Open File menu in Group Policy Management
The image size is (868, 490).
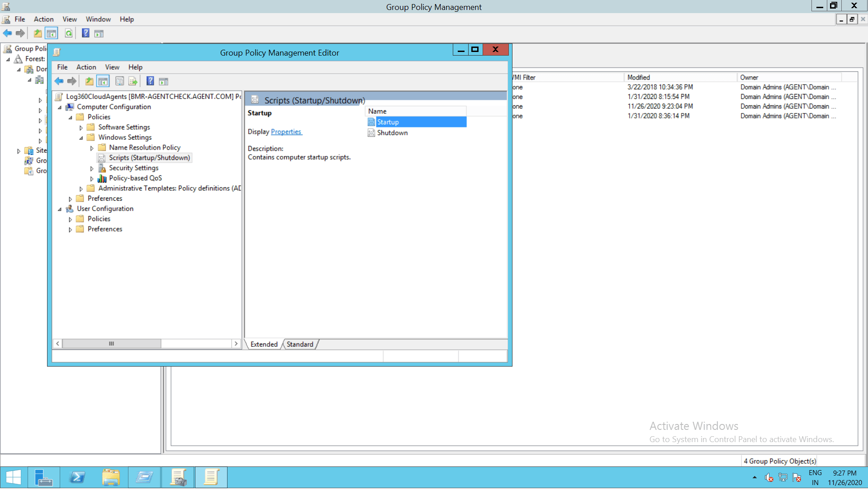point(20,19)
